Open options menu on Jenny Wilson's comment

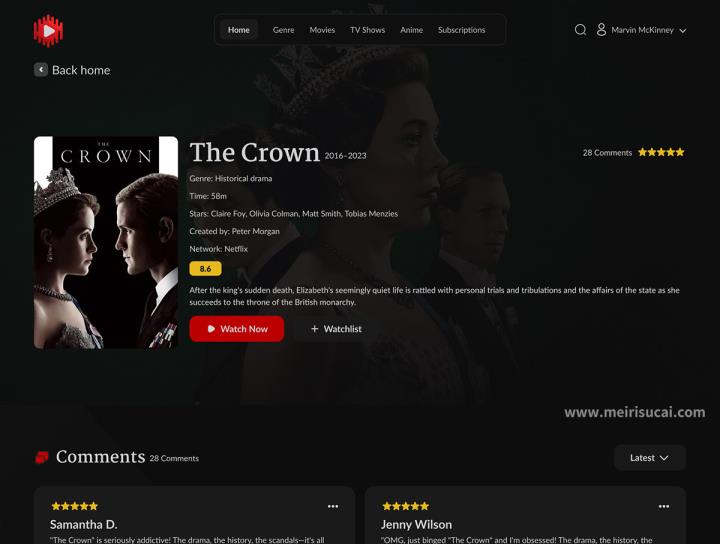point(664,506)
